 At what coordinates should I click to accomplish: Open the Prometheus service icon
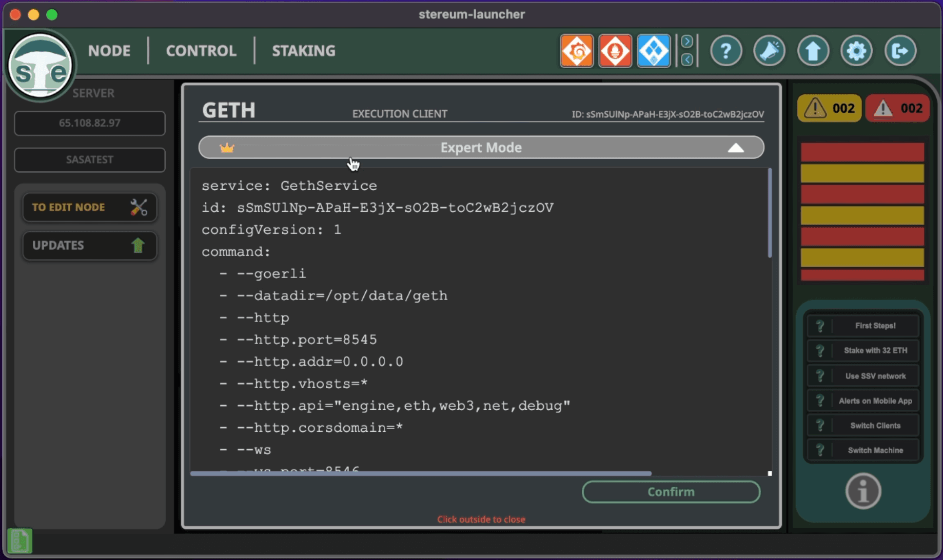click(x=615, y=51)
